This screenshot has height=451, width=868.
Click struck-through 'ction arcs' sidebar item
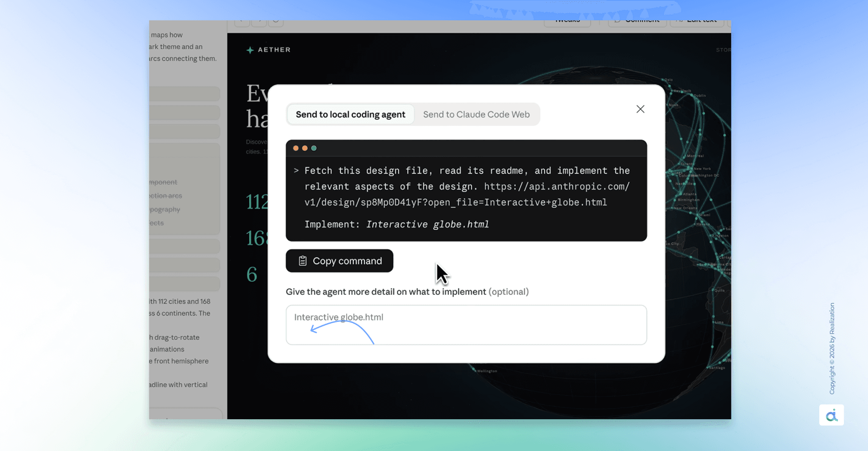coord(165,196)
